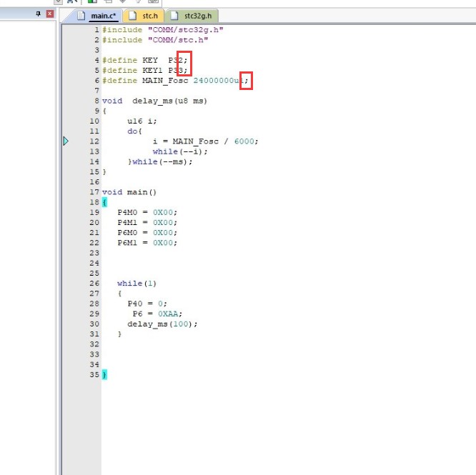
Task: Click the P6M0 = 0X00; line
Action: tap(147, 233)
